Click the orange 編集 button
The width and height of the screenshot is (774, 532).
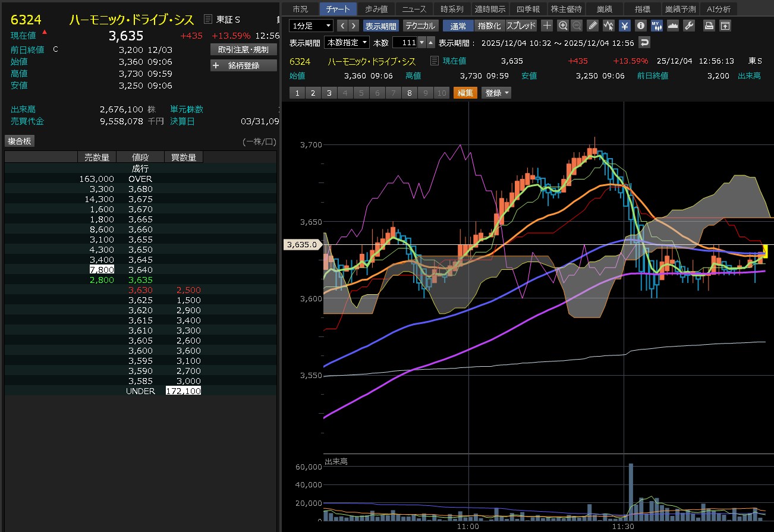pos(465,93)
